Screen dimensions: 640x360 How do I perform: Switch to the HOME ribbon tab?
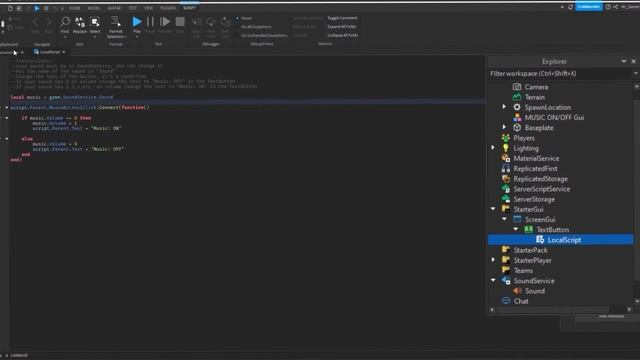74,8
